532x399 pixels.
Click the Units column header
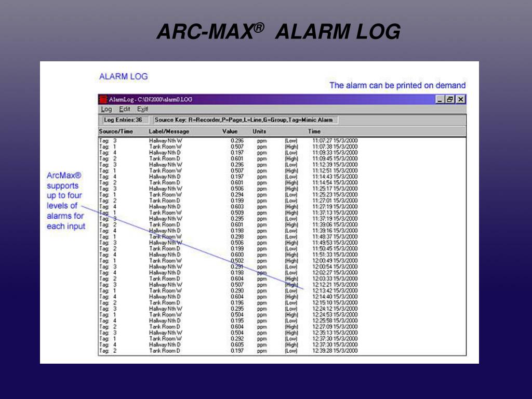259,131
